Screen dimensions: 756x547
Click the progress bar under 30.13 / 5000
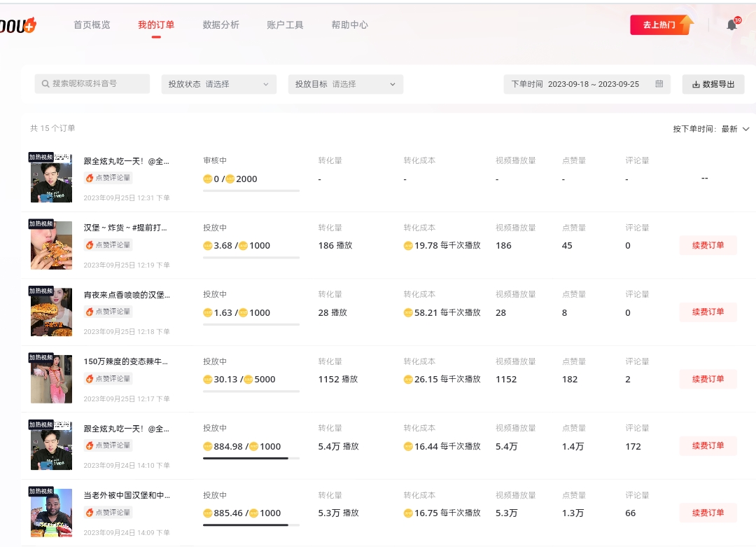click(251, 392)
